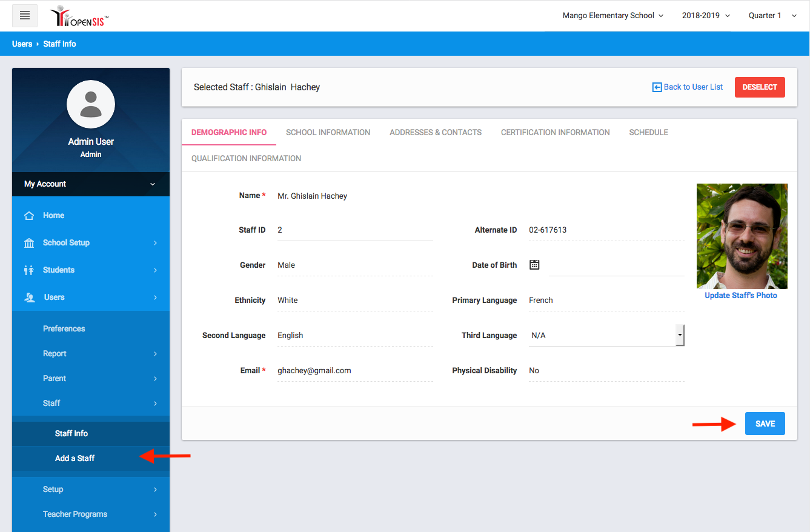Screen dimensions: 810x532
Task: Click the hamburger menu icon
Action: [25, 16]
